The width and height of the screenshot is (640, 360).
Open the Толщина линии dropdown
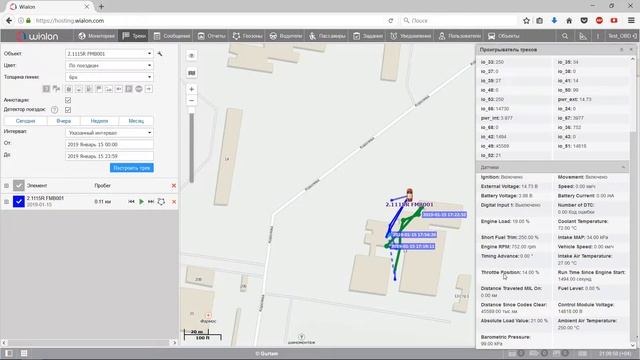(x=109, y=77)
